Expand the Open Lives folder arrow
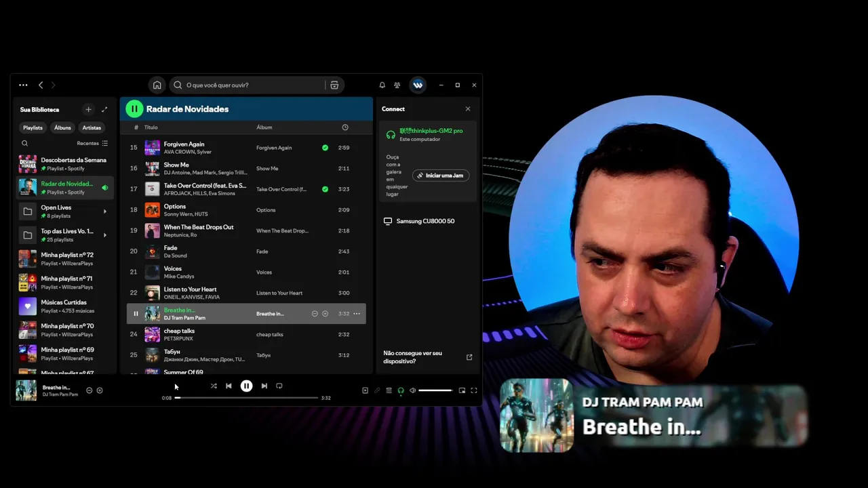Screen dimensions: 868x488 pyautogui.click(x=104, y=211)
